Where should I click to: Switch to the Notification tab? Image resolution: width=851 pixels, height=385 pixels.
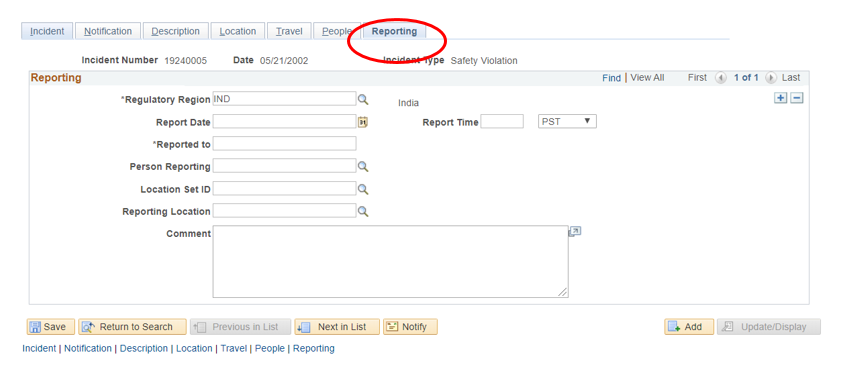coord(108,31)
